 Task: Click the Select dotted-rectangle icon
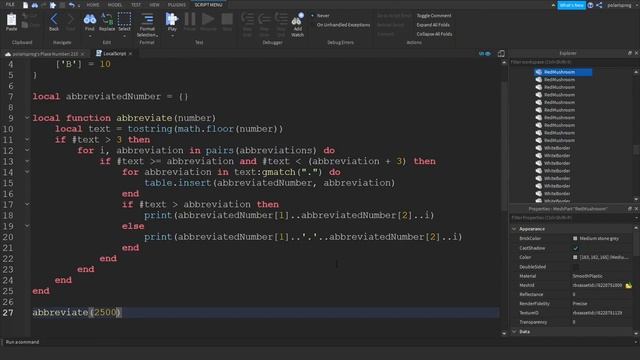124,19
